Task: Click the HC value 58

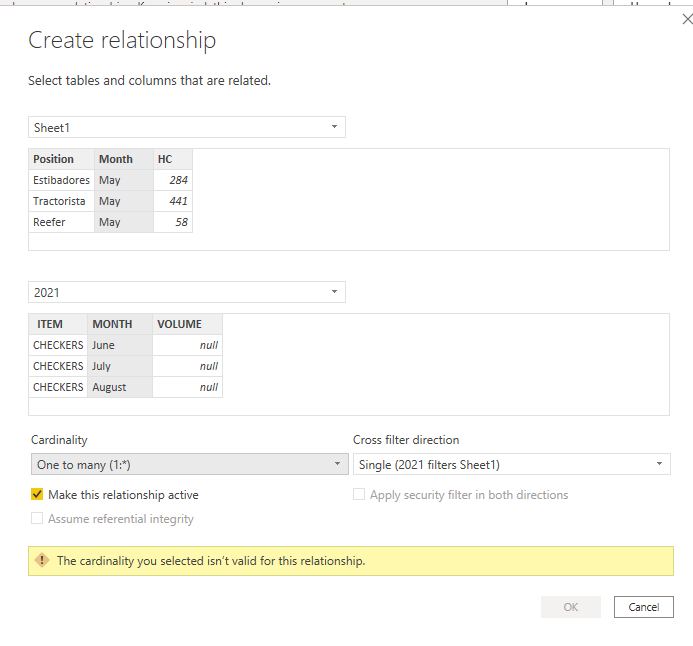Action: [x=173, y=222]
